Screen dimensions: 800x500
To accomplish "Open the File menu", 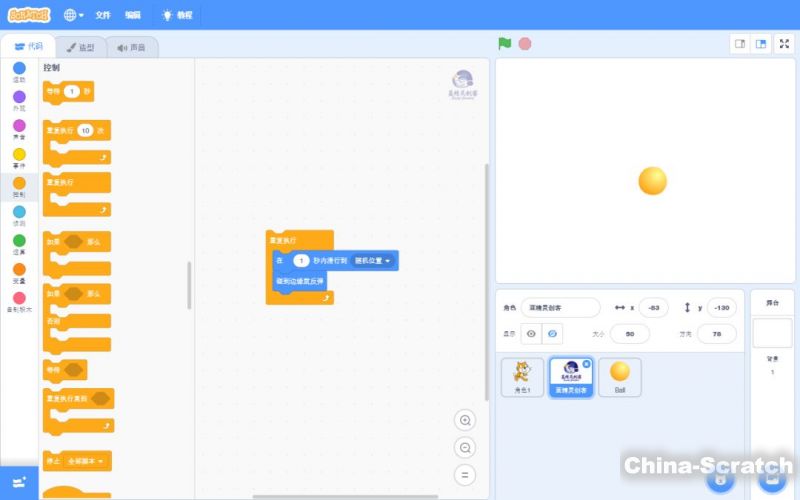I will click(103, 15).
